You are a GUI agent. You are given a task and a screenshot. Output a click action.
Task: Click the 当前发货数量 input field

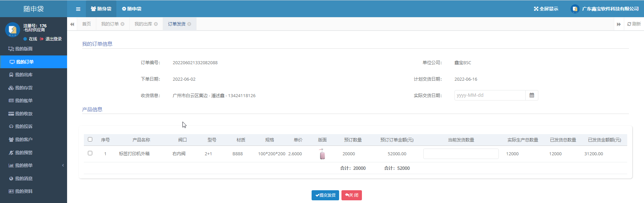(461, 154)
